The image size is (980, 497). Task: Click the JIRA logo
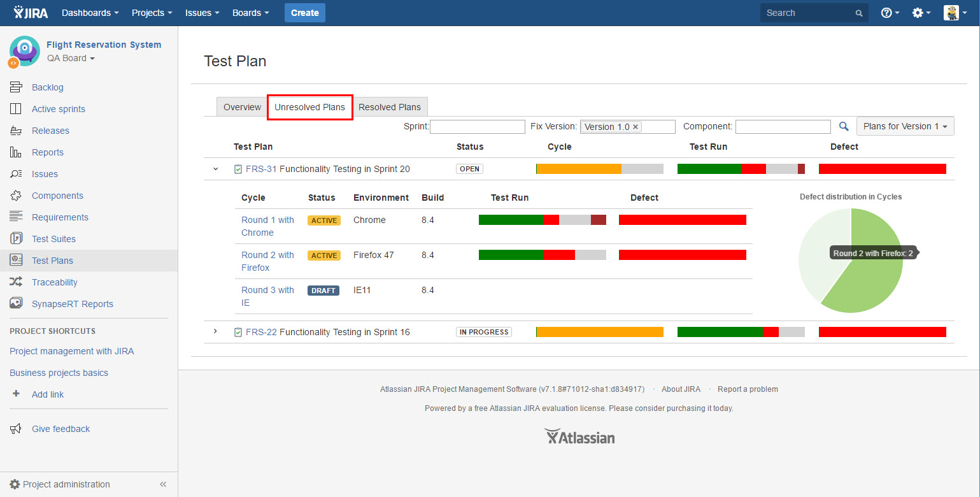pyautogui.click(x=31, y=12)
